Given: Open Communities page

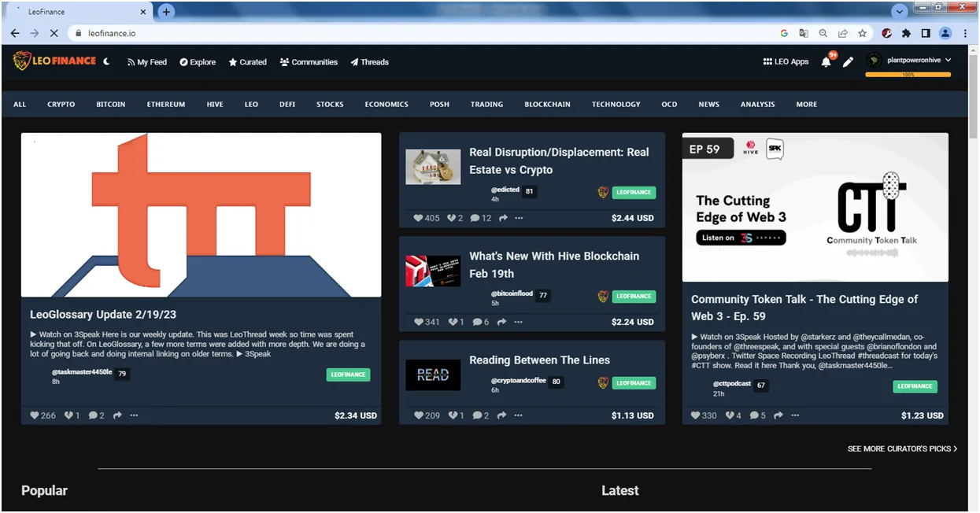Looking at the screenshot, I should (309, 62).
